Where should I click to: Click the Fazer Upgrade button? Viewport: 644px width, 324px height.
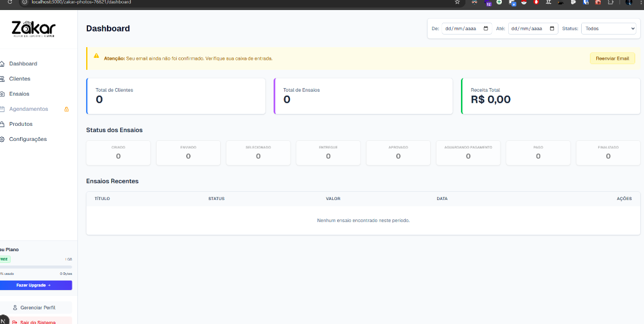point(36,285)
